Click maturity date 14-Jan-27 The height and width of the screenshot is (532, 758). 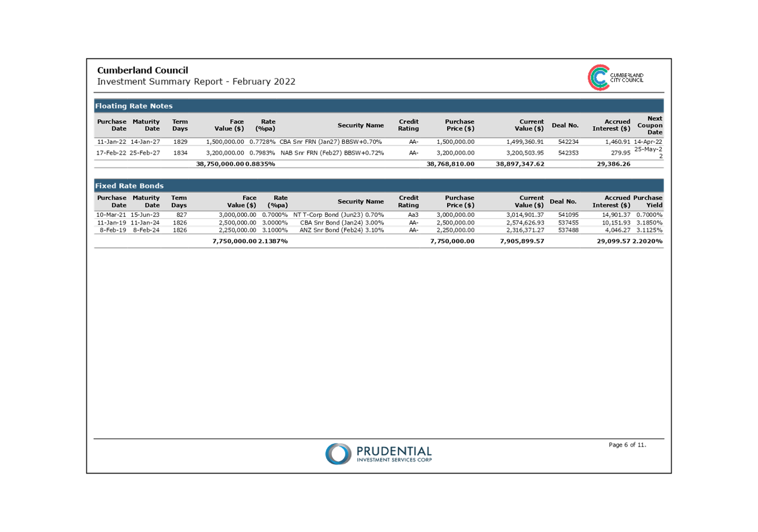pos(145,142)
